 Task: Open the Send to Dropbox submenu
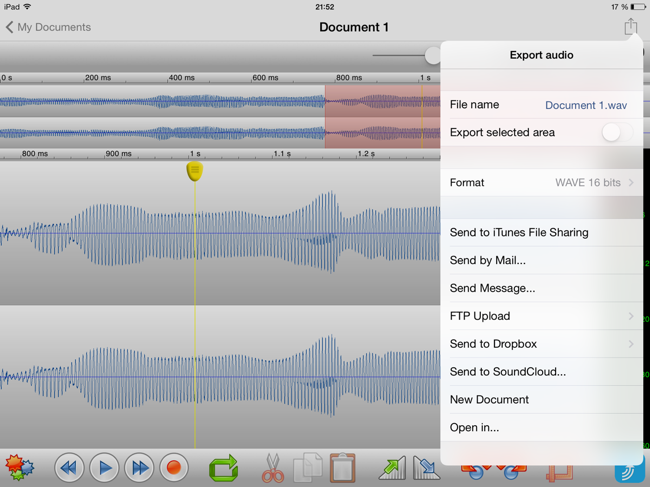[x=541, y=344]
